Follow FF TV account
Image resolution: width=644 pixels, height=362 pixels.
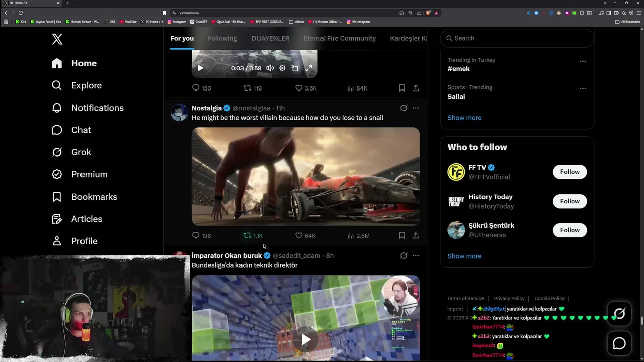[570, 172]
